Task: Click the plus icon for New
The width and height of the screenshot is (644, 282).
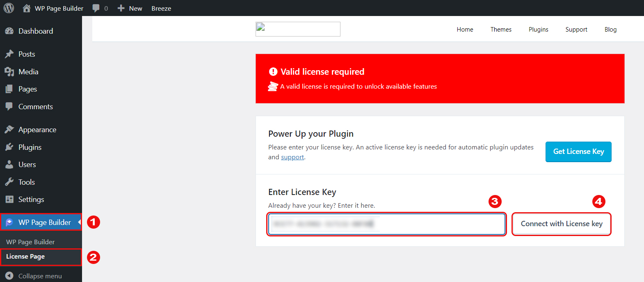Action: tap(121, 8)
